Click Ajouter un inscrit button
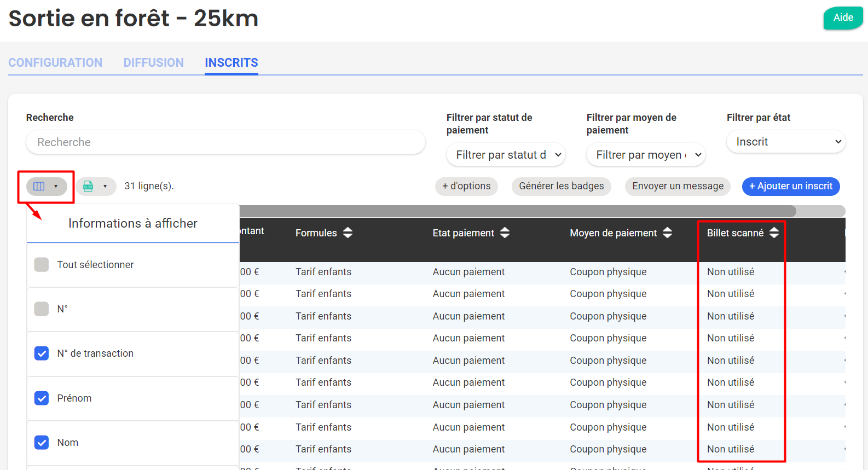This screenshot has height=470, width=868. tap(790, 187)
